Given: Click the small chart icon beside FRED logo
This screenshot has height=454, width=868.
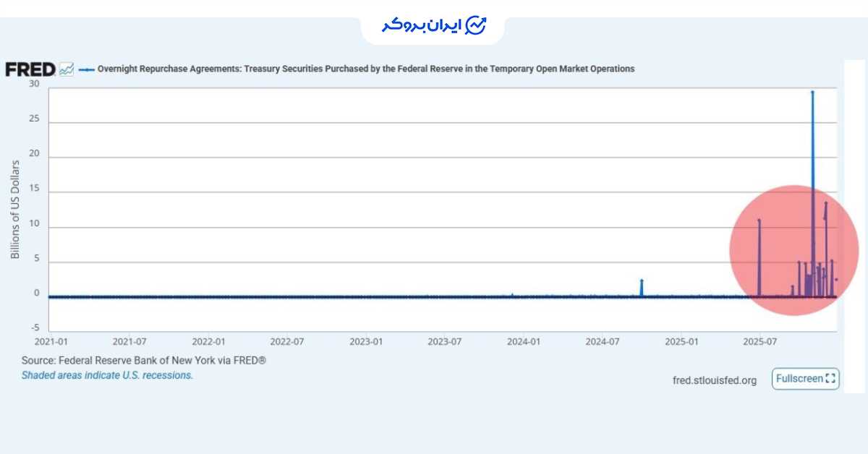Looking at the screenshot, I should pos(67,69).
